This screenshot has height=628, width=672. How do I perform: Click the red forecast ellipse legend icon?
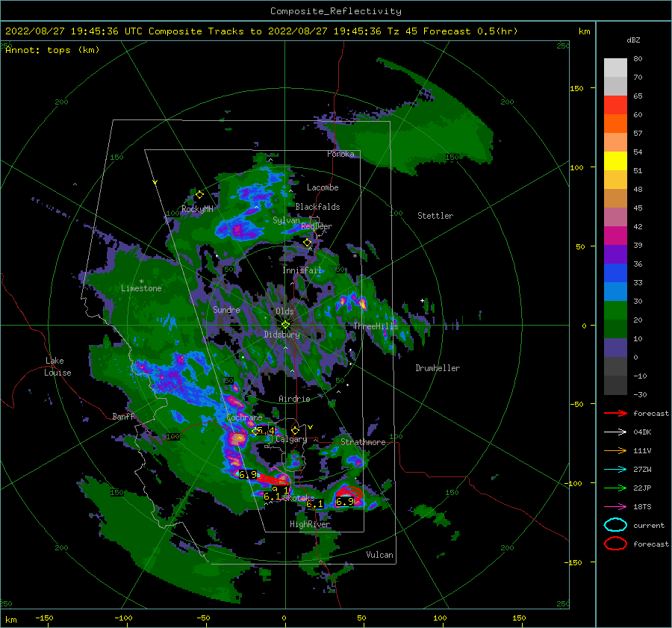(615, 544)
